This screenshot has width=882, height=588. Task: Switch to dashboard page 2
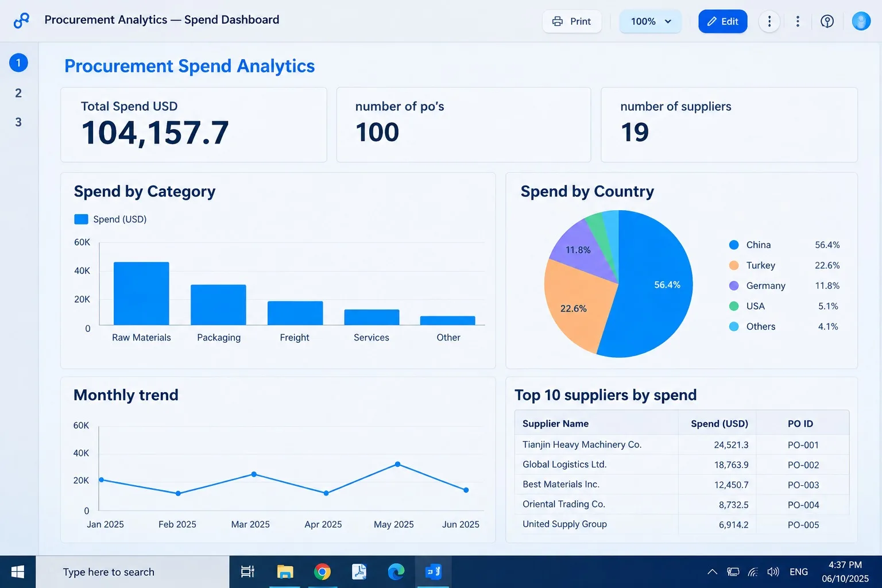(x=18, y=93)
